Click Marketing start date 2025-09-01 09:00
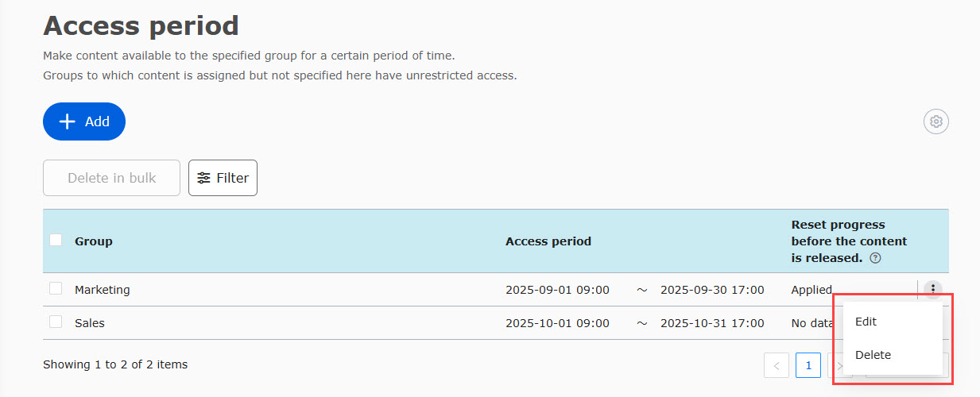Viewport: 980px width, 397px height. point(557,290)
